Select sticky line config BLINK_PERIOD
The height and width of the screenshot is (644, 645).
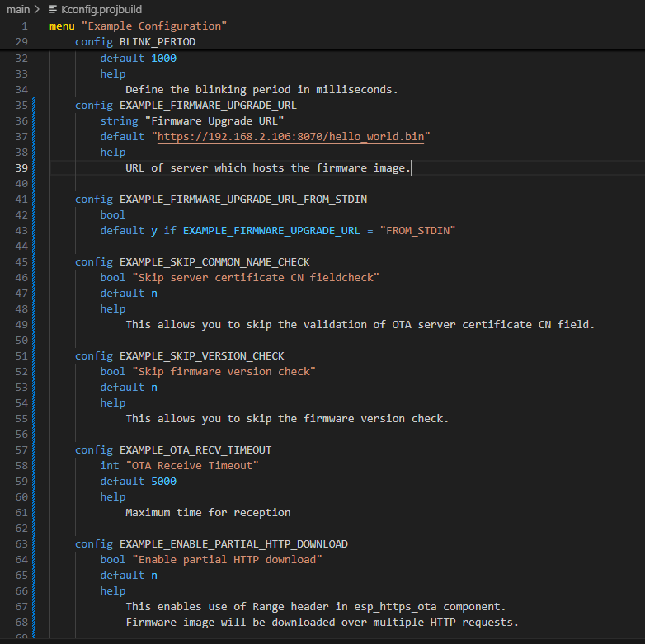coord(135,42)
